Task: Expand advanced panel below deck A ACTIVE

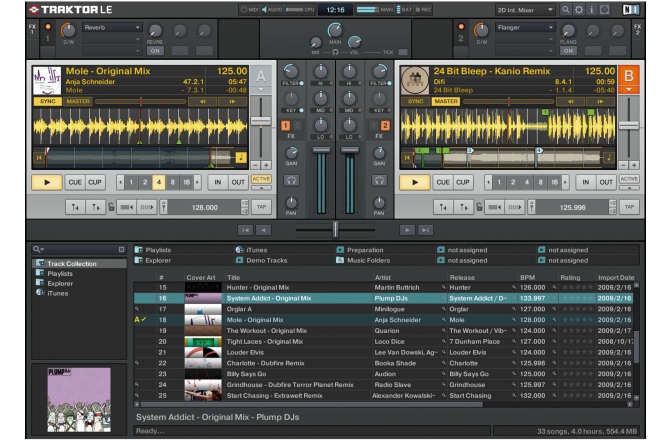Action: pyautogui.click(x=261, y=188)
